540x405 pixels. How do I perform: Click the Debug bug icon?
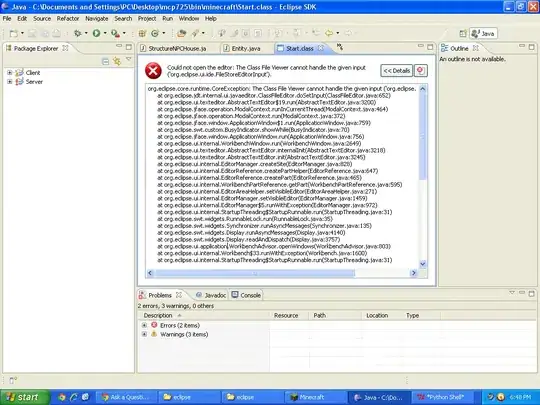pos(78,33)
